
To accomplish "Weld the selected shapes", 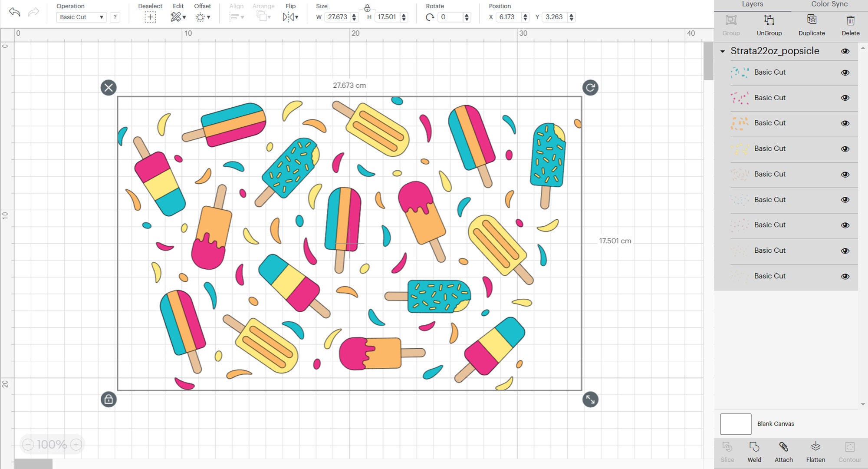I will click(x=755, y=452).
